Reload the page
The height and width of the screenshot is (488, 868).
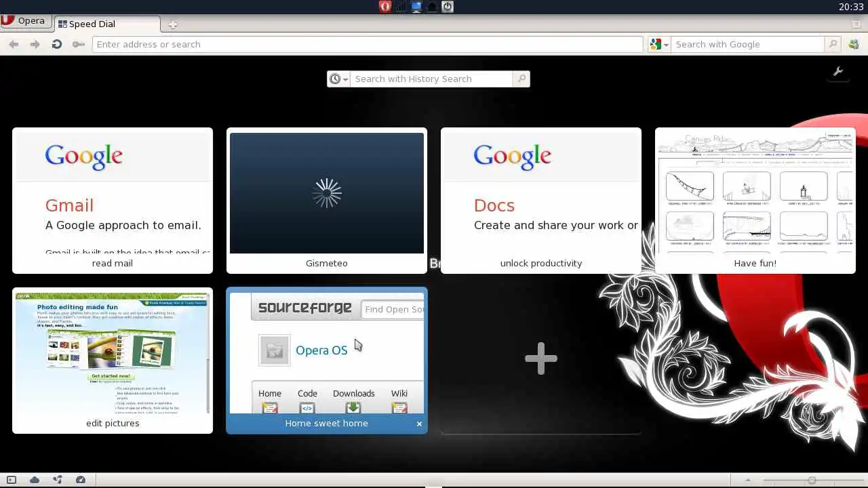(x=57, y=44)
